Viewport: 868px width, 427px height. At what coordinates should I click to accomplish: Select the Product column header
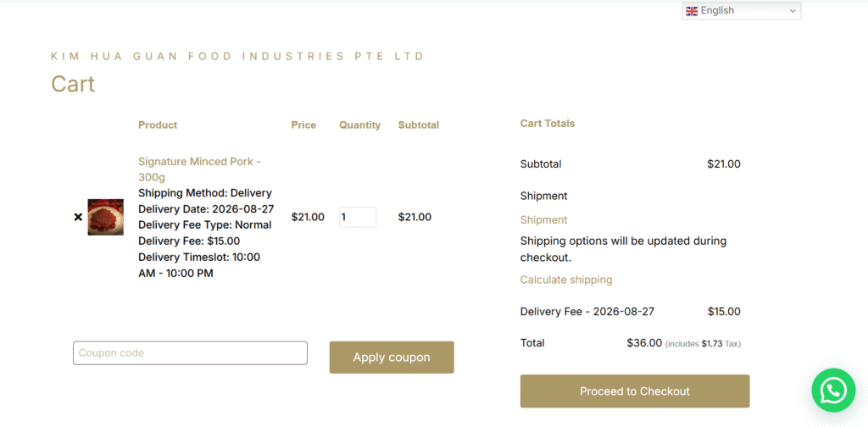click(x=158, y=125)
